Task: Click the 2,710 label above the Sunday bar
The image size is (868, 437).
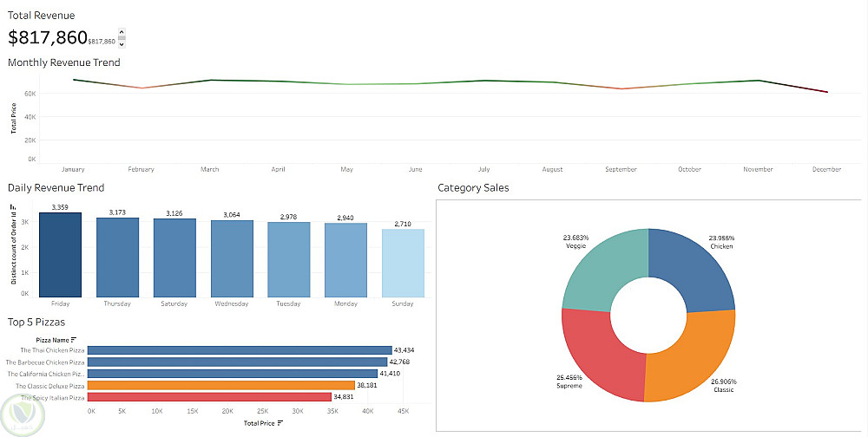Action: pos(403,224)
